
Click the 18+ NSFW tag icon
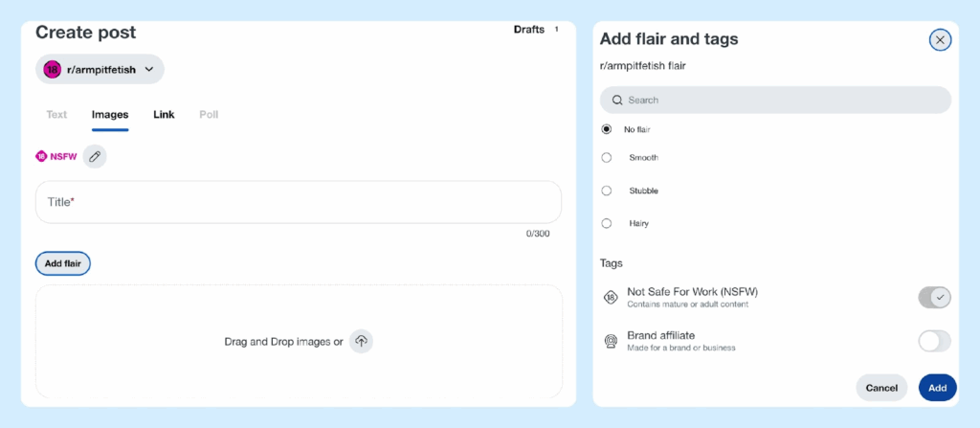click(611, 298)
